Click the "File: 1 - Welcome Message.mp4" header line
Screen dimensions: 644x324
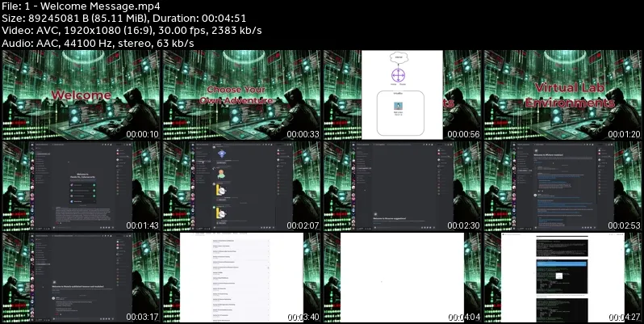(x=81, y=6)
